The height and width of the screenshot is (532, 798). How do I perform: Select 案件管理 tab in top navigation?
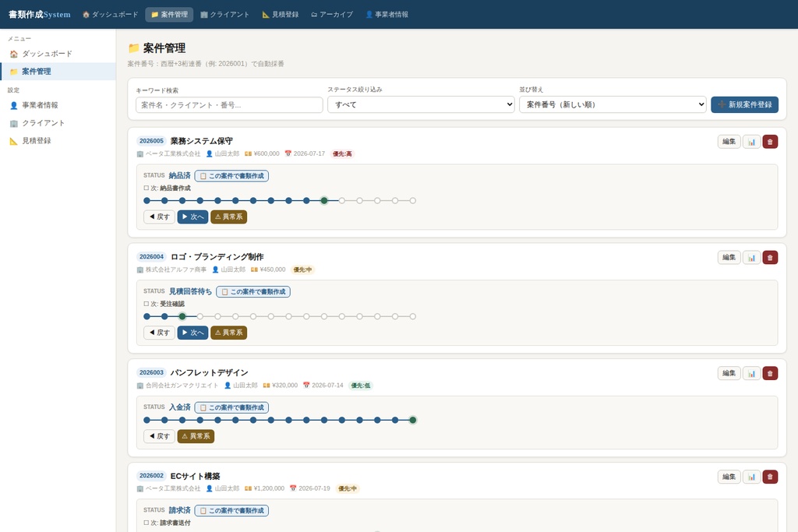(x=169, y=14)
